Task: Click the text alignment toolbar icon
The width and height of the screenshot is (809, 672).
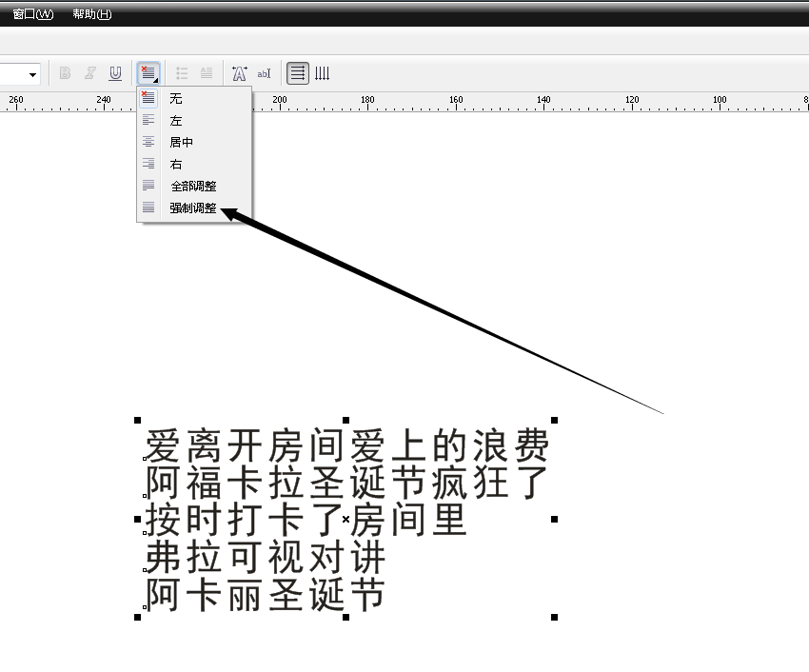Action: 148,73
